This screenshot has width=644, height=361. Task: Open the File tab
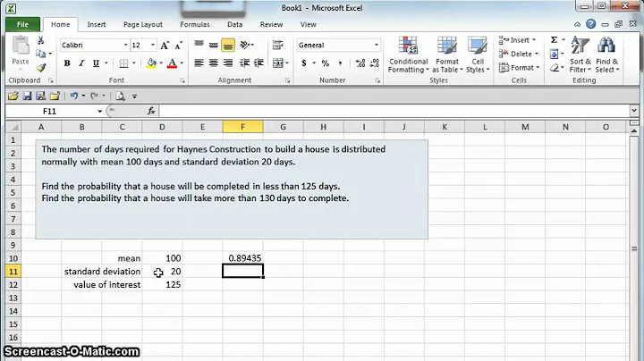click(x=22, y=25)
